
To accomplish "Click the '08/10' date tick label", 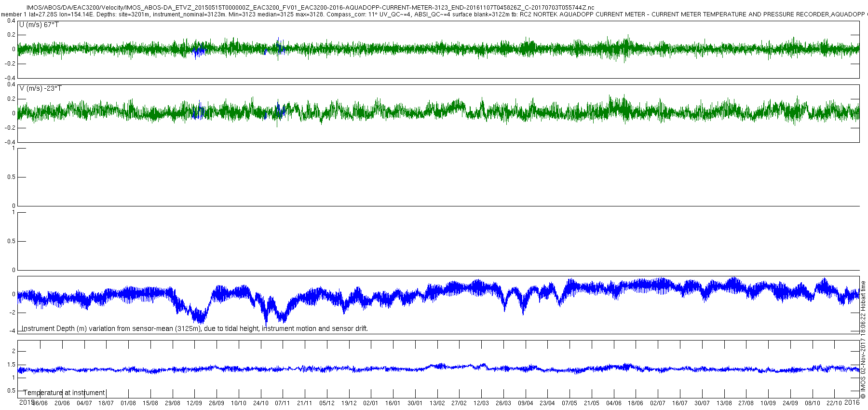I will click(812, 403).
